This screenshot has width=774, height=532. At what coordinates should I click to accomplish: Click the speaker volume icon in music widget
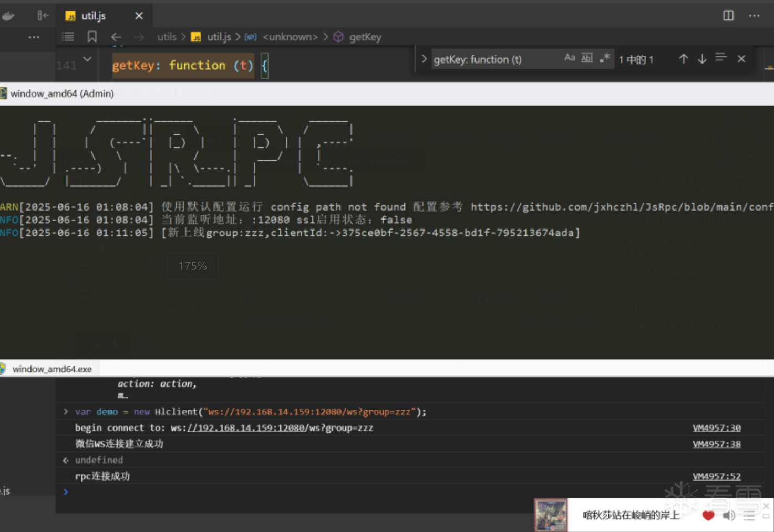(x=729, y=515)
